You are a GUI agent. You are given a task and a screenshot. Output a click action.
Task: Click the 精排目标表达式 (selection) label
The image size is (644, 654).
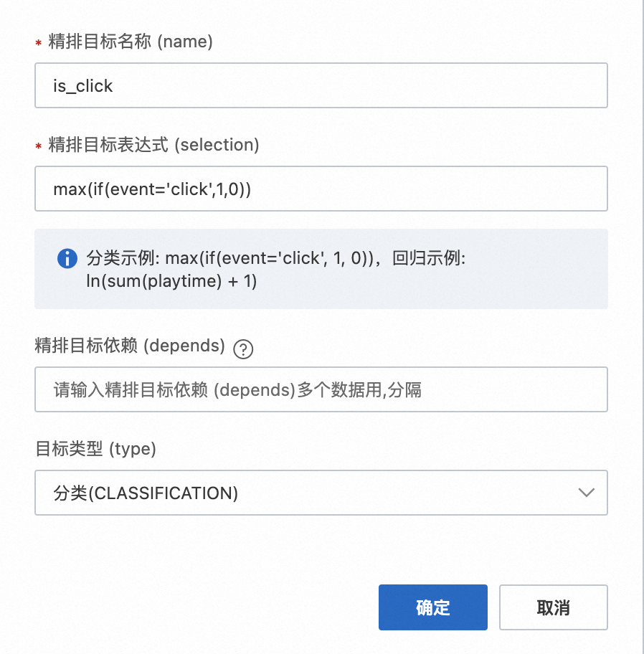click(153, 145)
